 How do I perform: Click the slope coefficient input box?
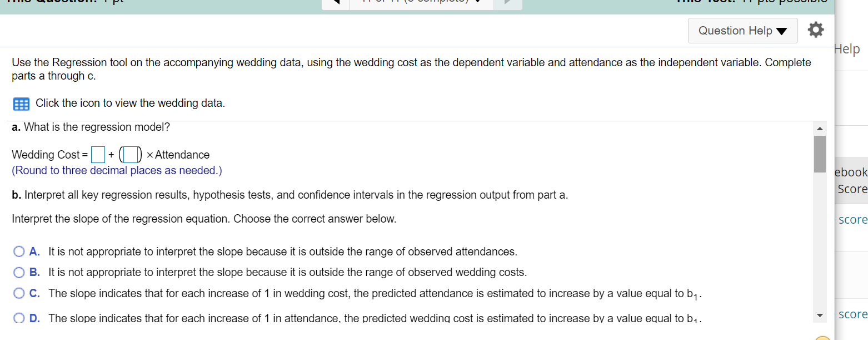tap(131, 154)
